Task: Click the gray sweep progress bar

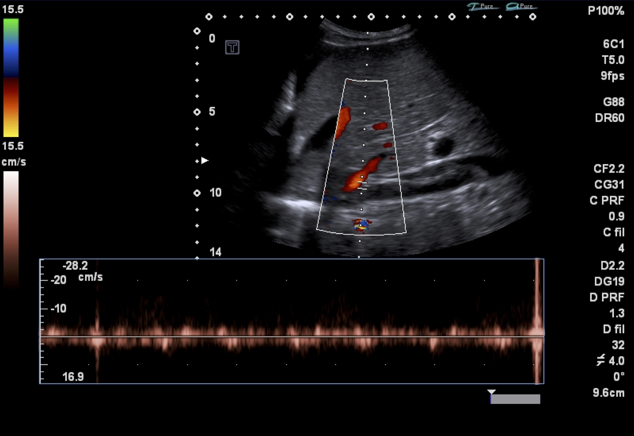Action: pos(517,399)
